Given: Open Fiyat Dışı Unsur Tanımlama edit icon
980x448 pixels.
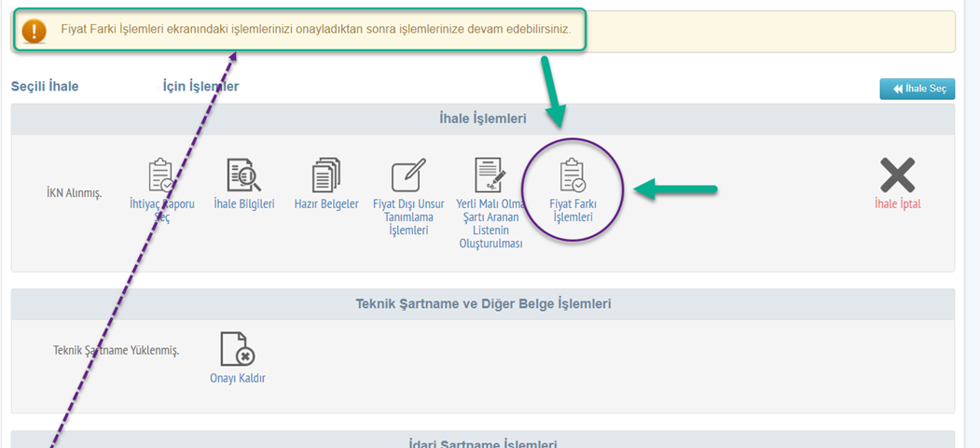Looking at the screenshot, I should point(408,175).
